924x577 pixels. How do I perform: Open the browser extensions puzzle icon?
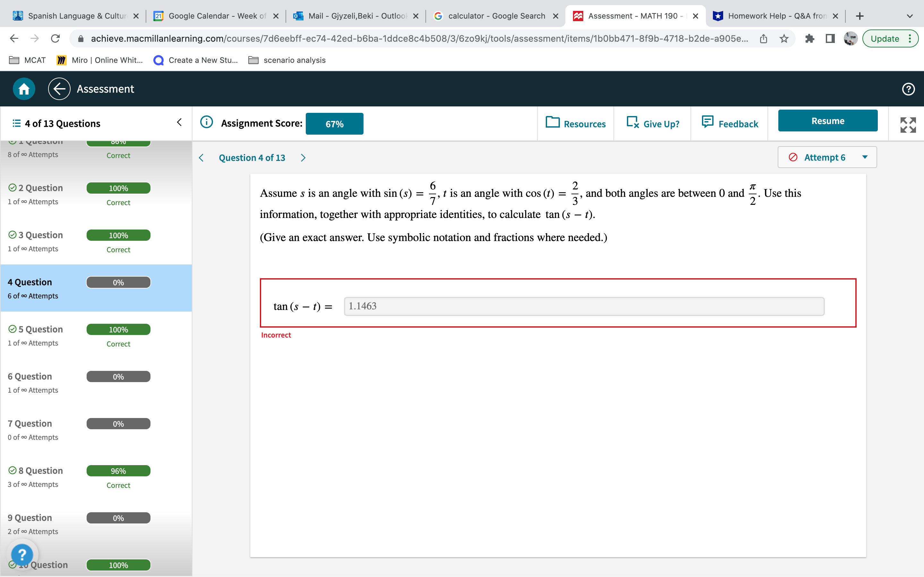click(810, 38)
